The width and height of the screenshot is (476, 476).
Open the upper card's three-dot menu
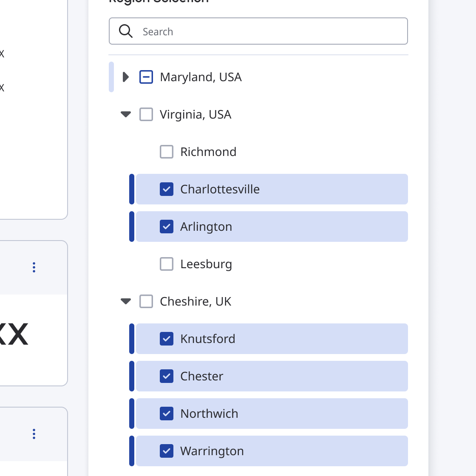tap(34, 267)
